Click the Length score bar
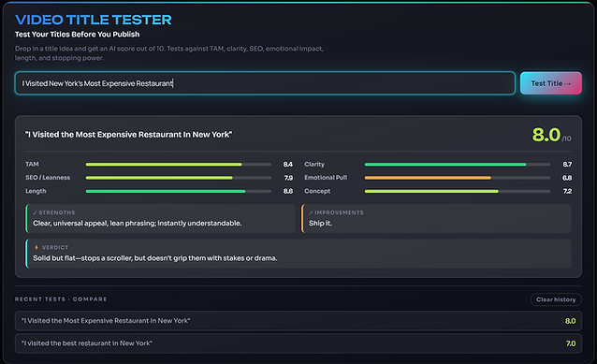Image resolution: width=597 pixels, height=364 pixels. tap(178, 191)
